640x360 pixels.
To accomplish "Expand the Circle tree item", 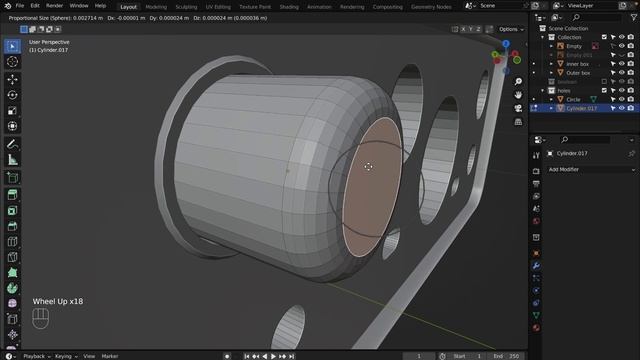I will [551, 99].
